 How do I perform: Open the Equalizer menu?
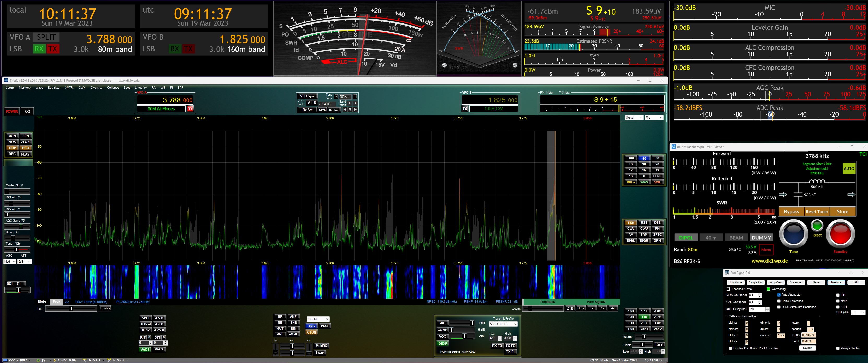[x=54, y=88]
